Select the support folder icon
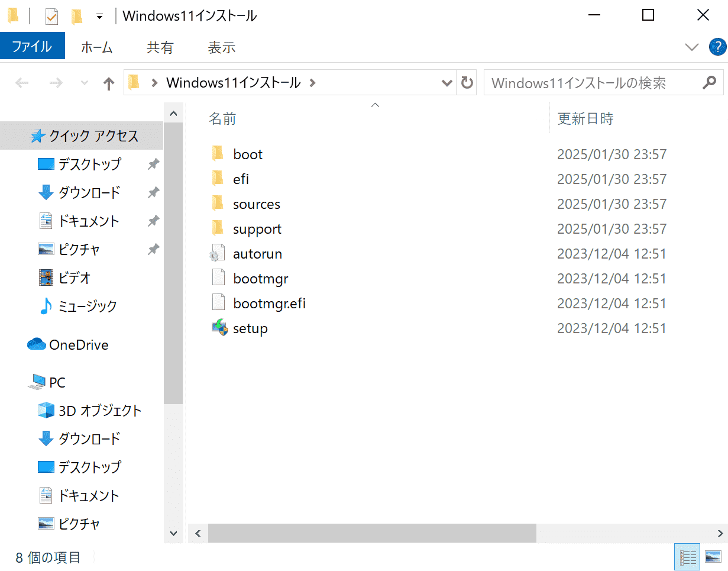 click(218, 228)
